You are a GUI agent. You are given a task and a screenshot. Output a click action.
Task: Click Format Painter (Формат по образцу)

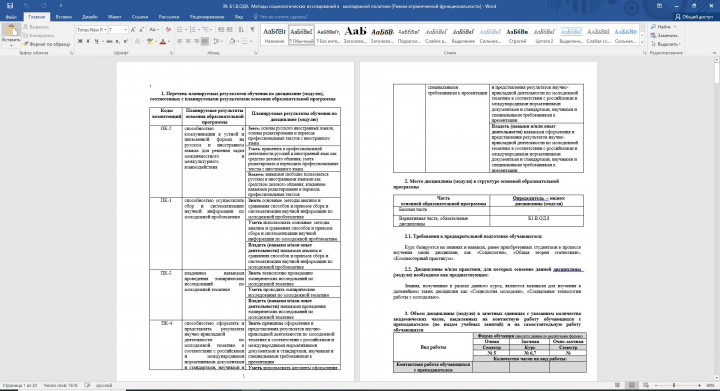pyautogui.click(x=46, y=44)
